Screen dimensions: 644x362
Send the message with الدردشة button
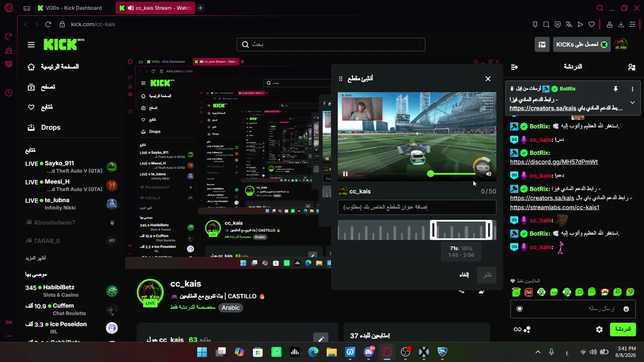pos(623,329)
